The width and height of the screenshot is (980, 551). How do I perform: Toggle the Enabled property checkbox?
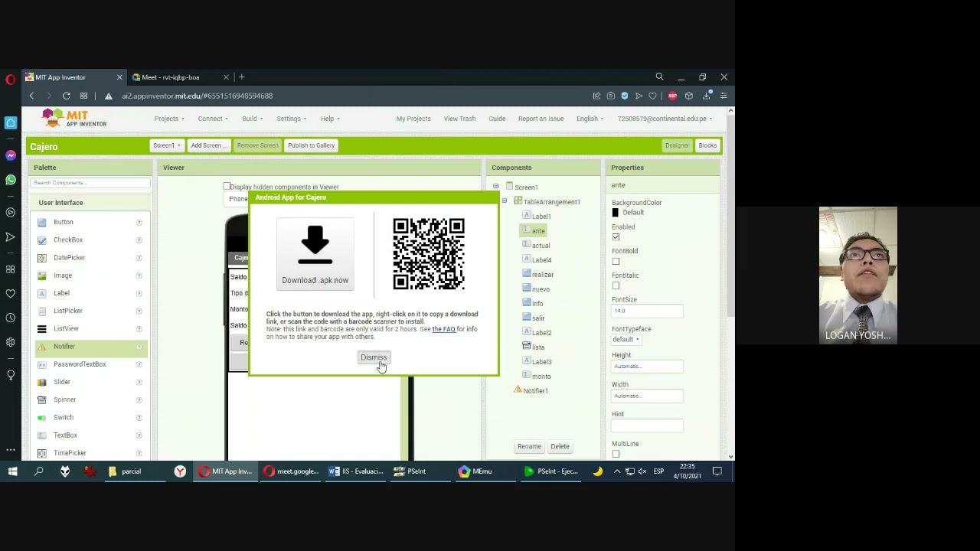click(x=616, y=237)
